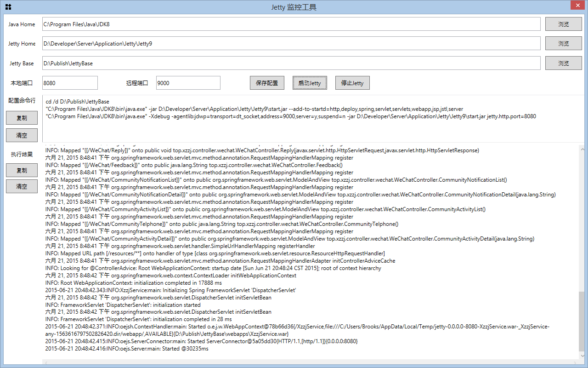The height and width of the screenshot is (368, 588).
Task: Click 'initialization completed in 17888 ms' log line
Action: [133, 283]
